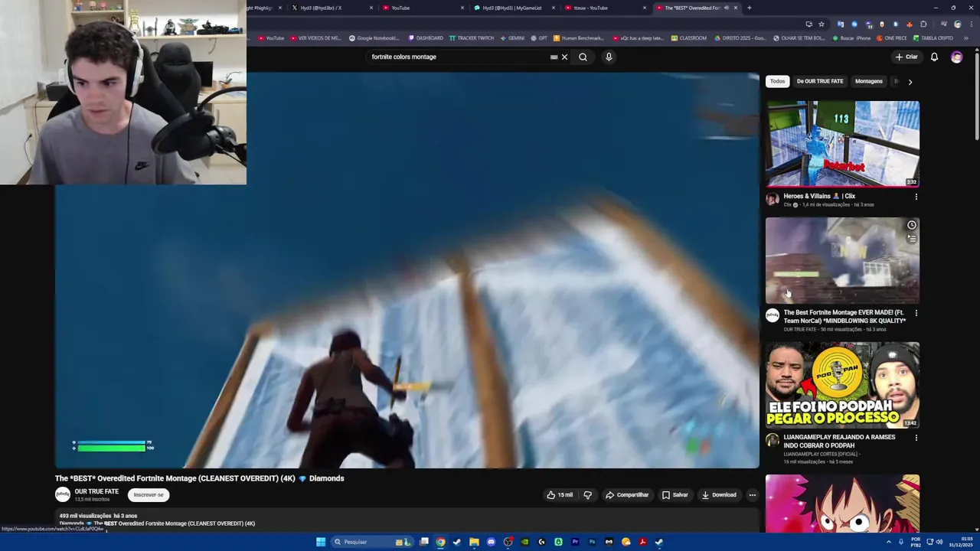The height and width of the screenshot is (551, 980).
Task: Open the Chrome extensions puzzle icon
Action: click(923, 24)
